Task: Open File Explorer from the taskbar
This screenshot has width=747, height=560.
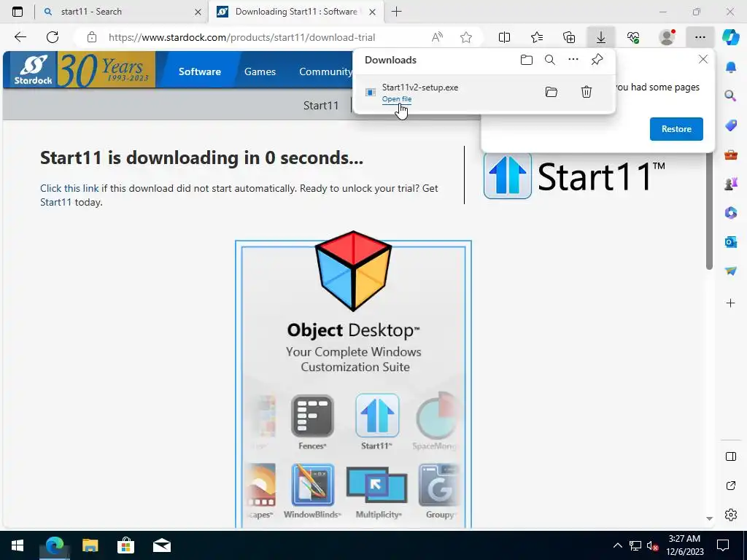Action: coord(90,545)
